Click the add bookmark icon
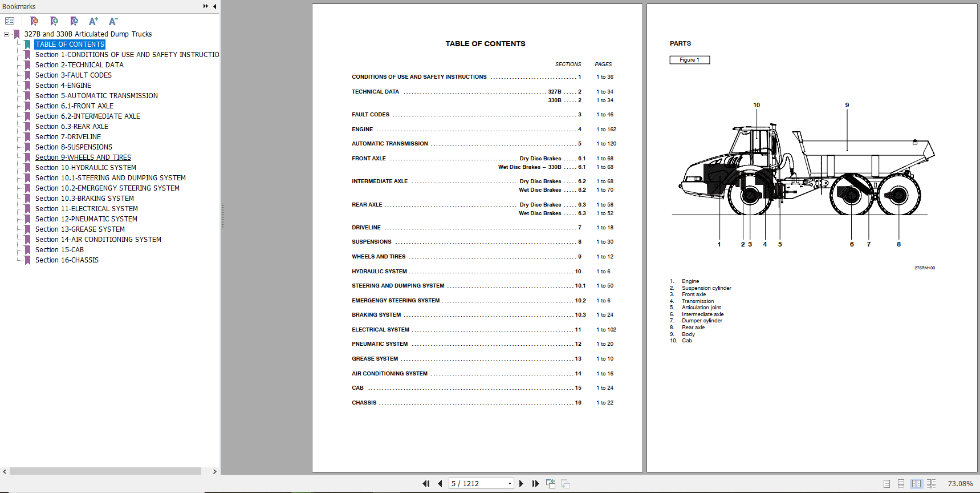 coord(54,21)
